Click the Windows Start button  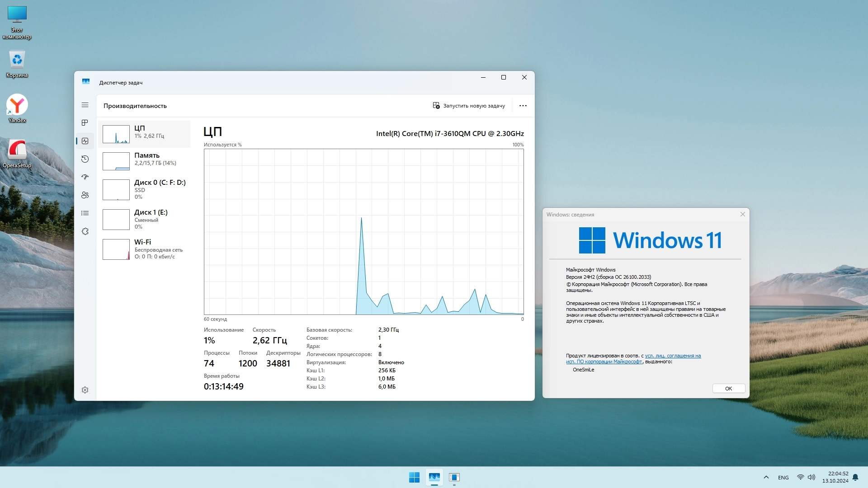point(414,477)
